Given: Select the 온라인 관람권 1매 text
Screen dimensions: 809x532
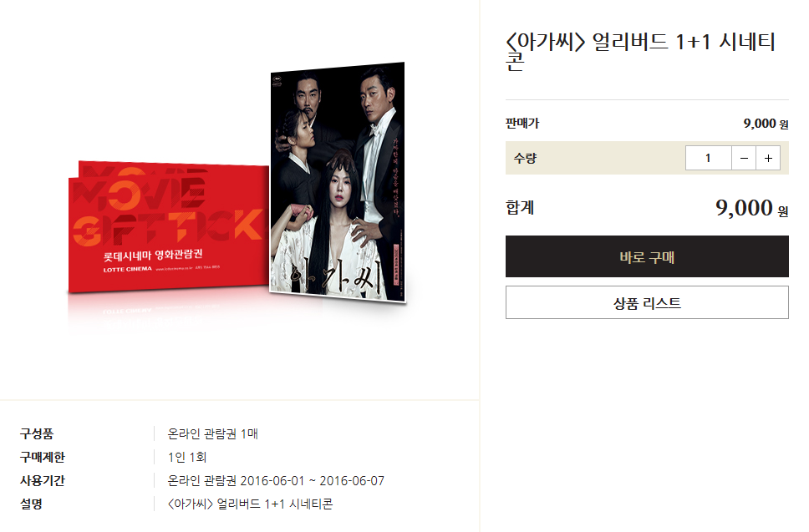Looking at the screenshot, I should [x=212, y=433].
